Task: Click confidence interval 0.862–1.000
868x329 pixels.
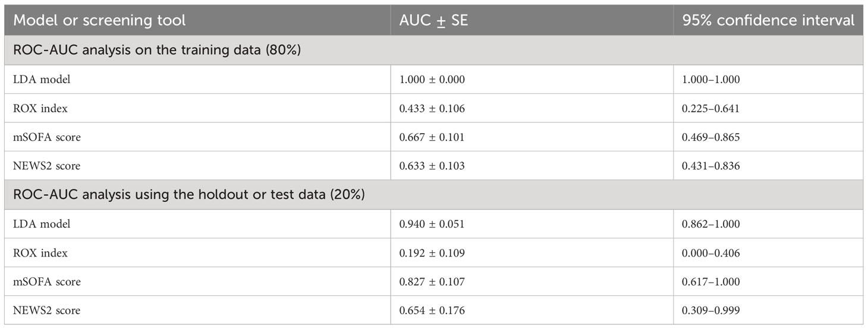Action: (x=711, y=224)
